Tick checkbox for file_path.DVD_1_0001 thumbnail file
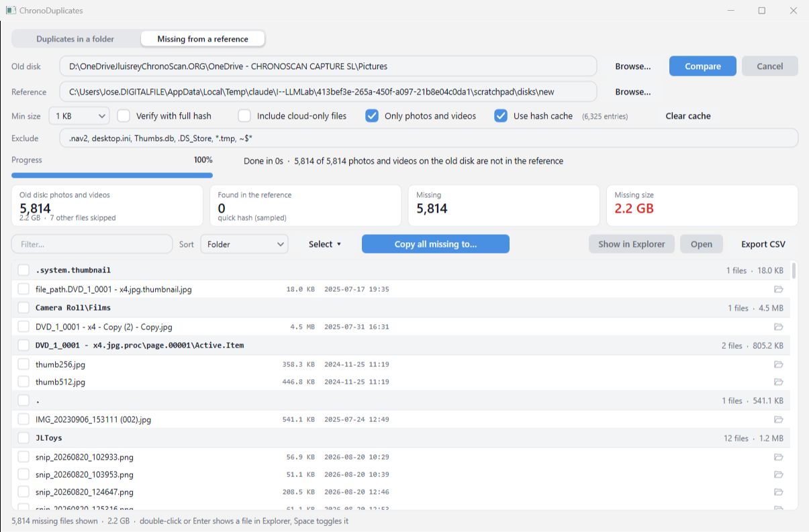 pyautogui.click(x=23, y=289)
